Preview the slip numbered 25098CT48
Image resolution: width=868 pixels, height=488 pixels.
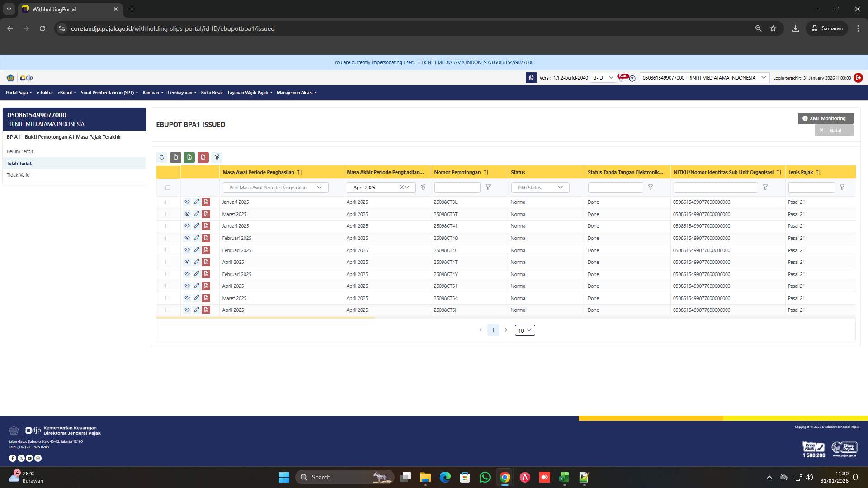point(187,238)
